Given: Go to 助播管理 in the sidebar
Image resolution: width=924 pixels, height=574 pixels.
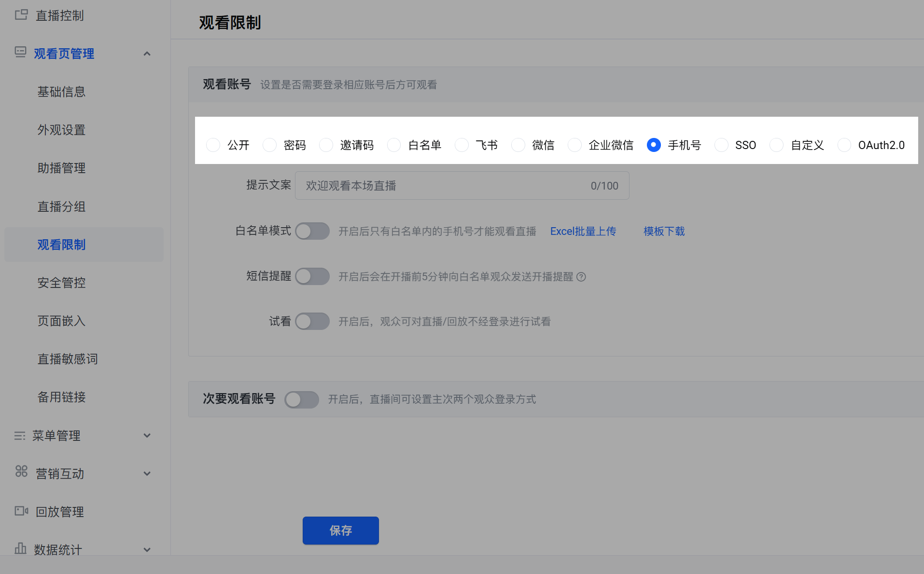Looking at the screenshot, I should [x=61, y=168].
